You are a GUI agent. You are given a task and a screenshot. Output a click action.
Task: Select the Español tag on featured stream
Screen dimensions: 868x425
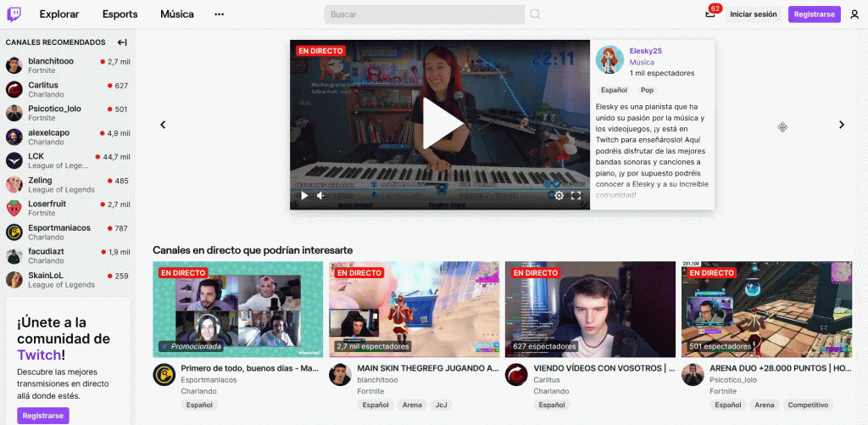(614, 90)
